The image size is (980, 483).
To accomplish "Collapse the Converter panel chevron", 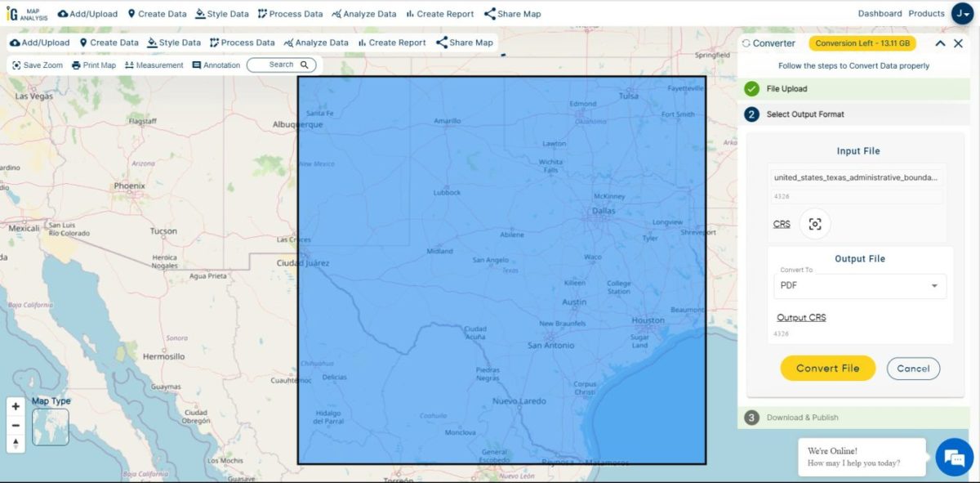I will coord(940,42).
